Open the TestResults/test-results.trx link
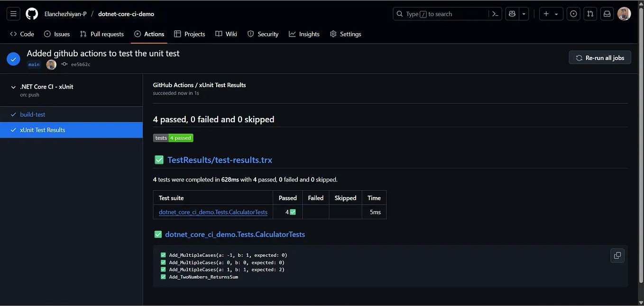 click(219, 160)
